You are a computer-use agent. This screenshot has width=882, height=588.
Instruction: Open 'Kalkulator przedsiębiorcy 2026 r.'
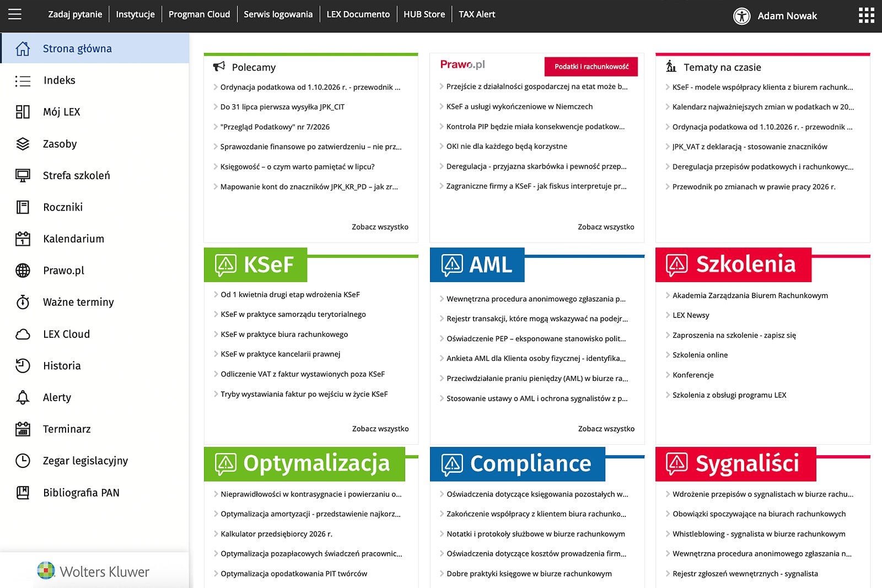click(x=277, y=533)
